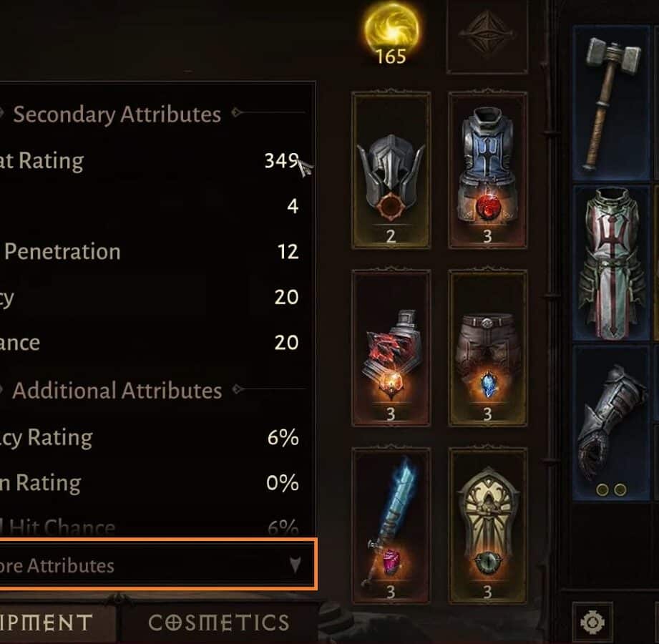Switch to the Cosmetics tab
Image resolution: width=659 pixels, height=644 pixels.
pos(218,623)
